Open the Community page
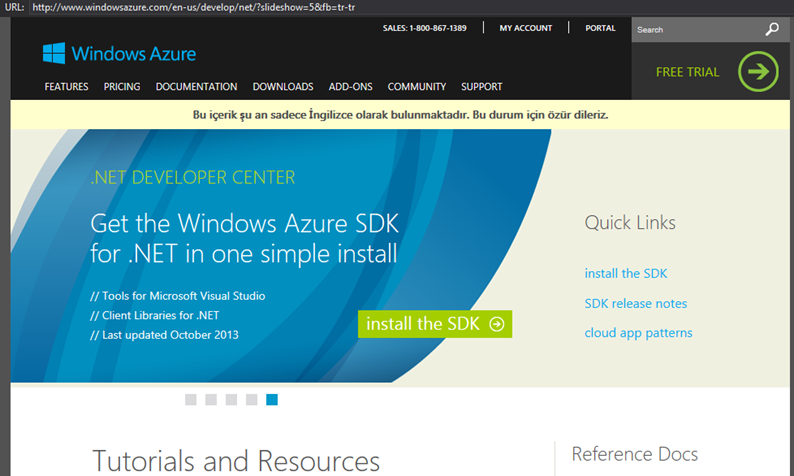 417,87
